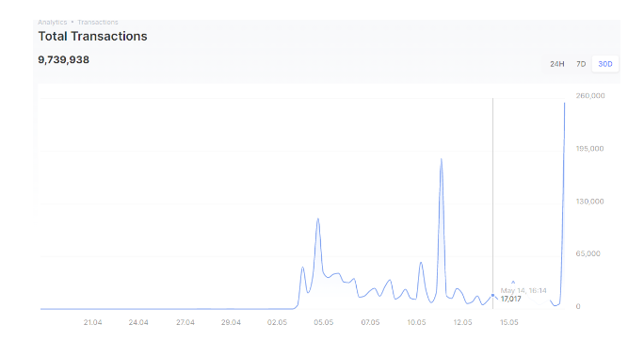Click the 21.04 date label on axis
Screen dimensions: 644x341
92,322
